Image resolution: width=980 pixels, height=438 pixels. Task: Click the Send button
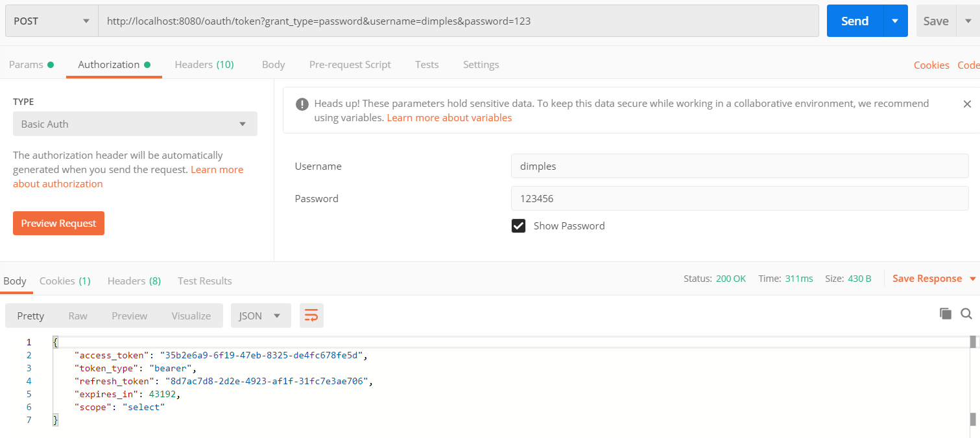854,21
